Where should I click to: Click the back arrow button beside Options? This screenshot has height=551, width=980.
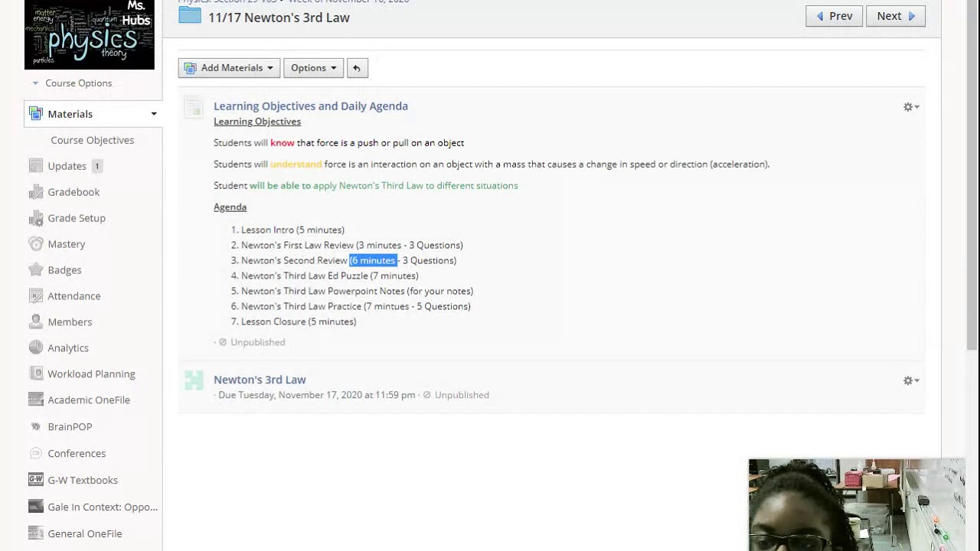pyautogui.click(x=356, y=68)
